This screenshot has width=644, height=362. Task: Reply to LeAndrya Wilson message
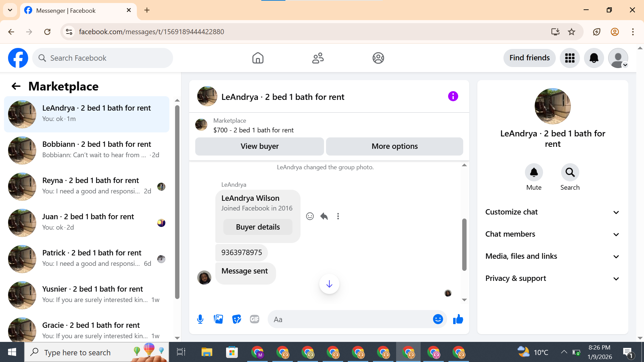click(324, 216)
